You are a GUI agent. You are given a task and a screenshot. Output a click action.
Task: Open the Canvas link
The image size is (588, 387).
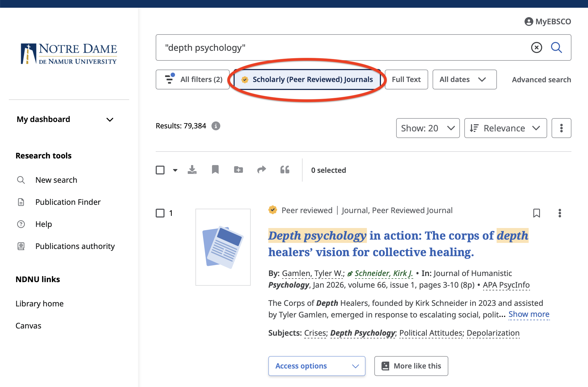tap(28, 326)
